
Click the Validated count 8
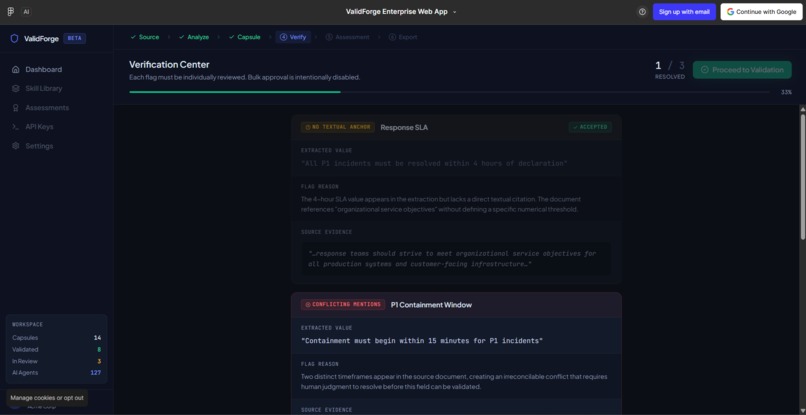click(99, 350)
